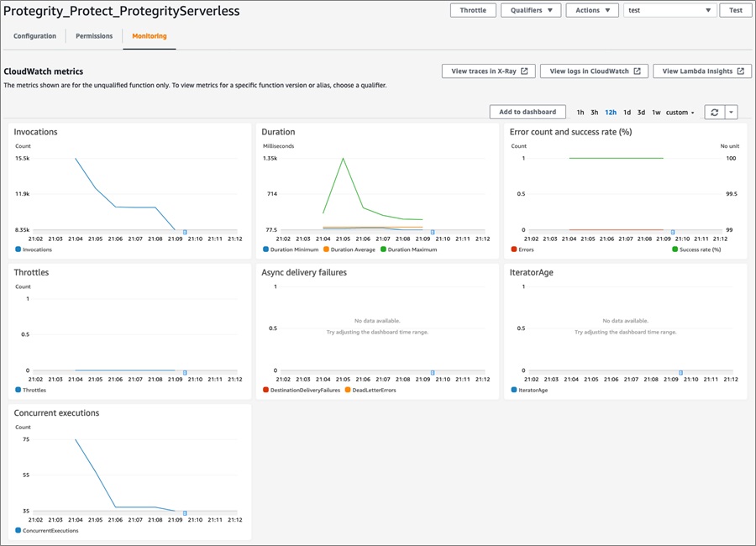
Task: Click the ConcurrentExecutions legend swatch
Action: pos(18,530)
